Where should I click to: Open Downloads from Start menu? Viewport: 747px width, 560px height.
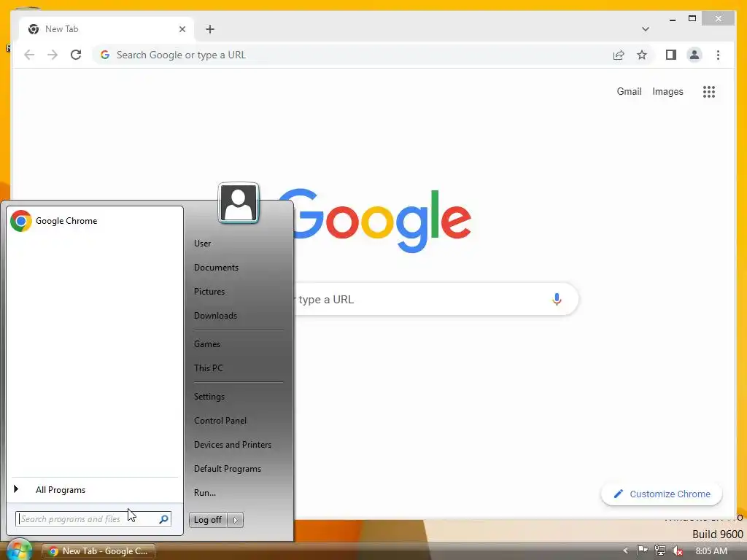(x=215, y=315)
